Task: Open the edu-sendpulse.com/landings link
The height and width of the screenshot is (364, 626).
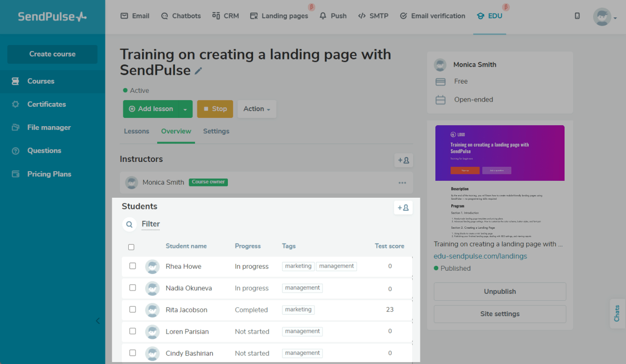Action: pyautogui.click(x=480, y=256)
